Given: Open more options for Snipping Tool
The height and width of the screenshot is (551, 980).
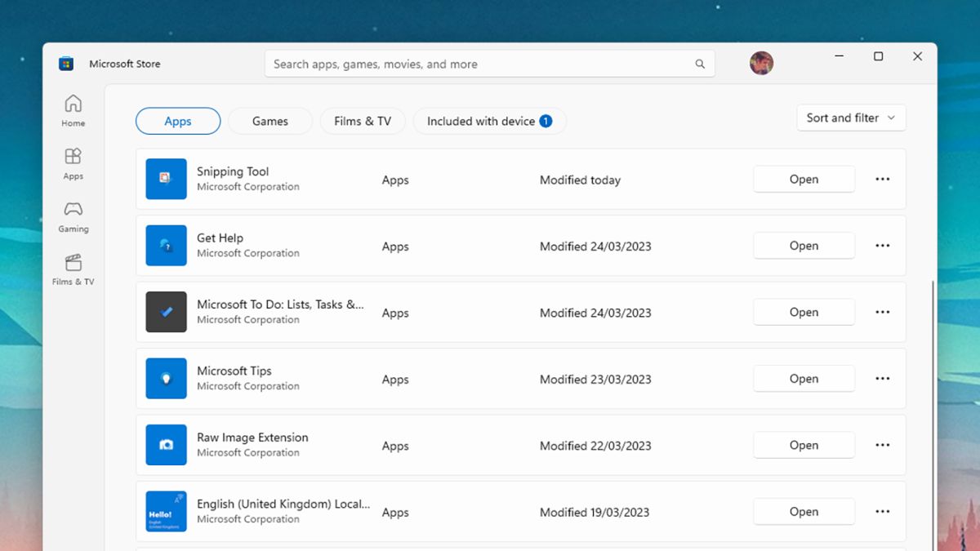Looking at the screenshot, I should [x=882, y=179].
